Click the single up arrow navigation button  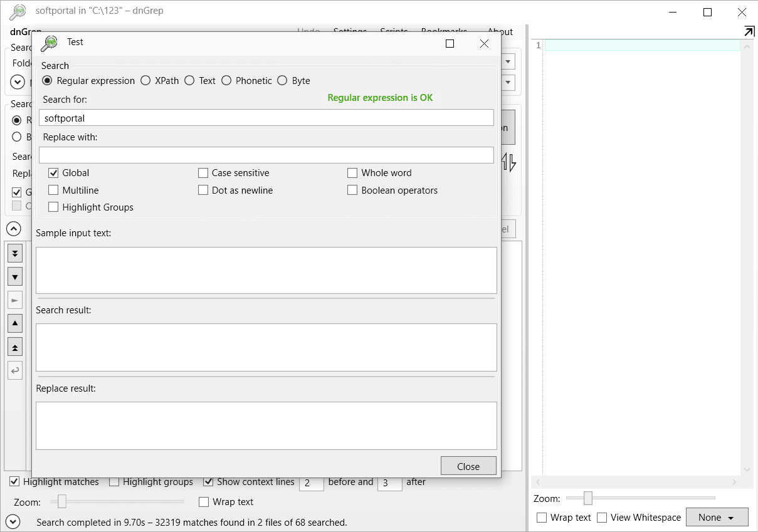(x=15, y=323)
